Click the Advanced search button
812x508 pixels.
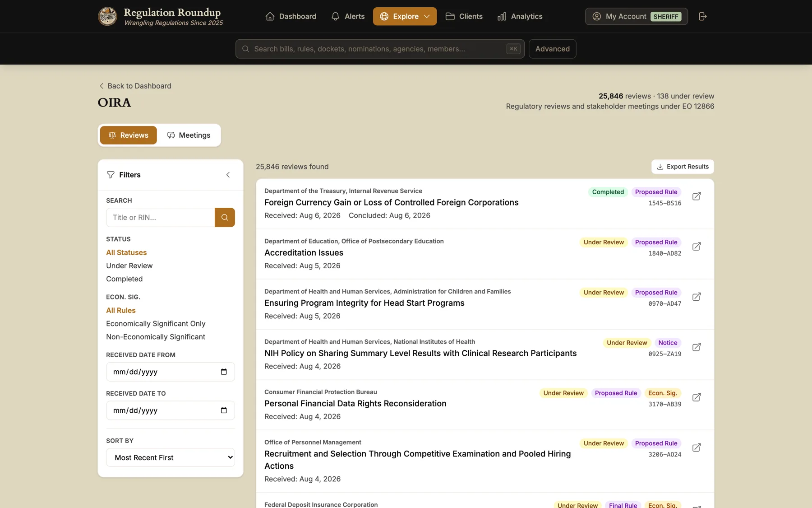point(552,49)
